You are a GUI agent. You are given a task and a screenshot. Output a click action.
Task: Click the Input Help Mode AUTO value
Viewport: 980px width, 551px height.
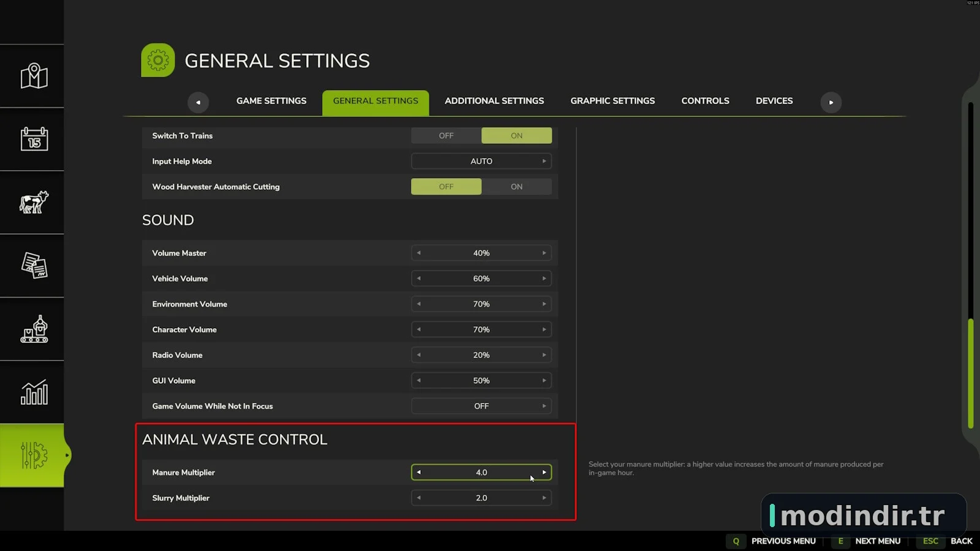click(481, 161)
